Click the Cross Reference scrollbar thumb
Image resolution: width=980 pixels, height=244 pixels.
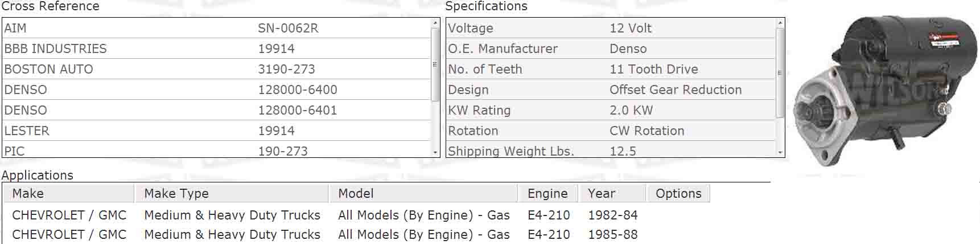point(435,64)
